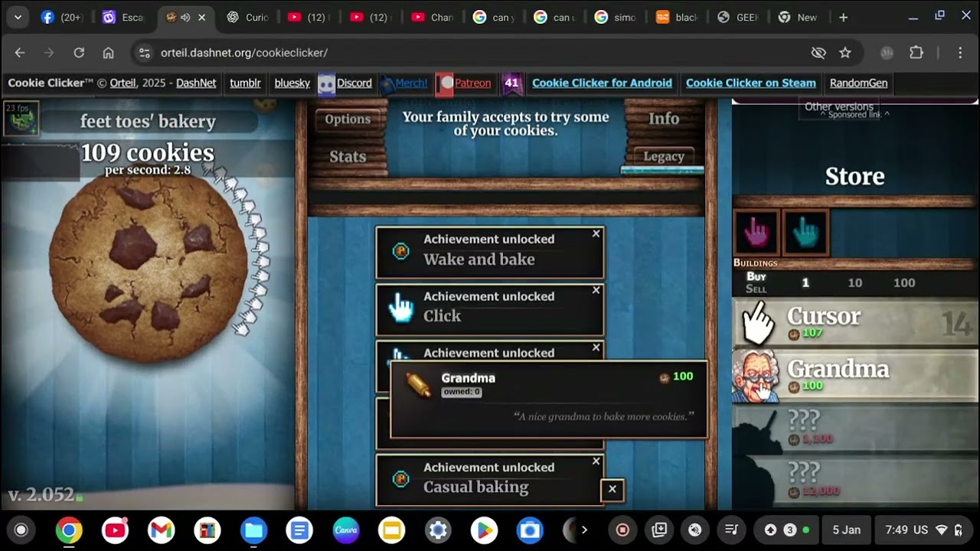Reload the page
This screenshot has height=551, width=980.
pos(79,53)
